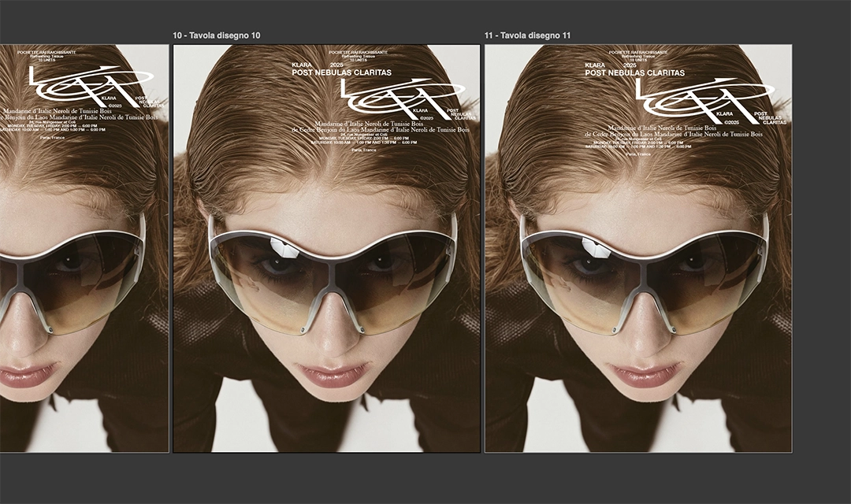Viewport: 851px width, 504px height.
Task: Click the 'POCHETTE RAFRAICHISSANTE' text block on artboard 10
Action: (357, 50)
